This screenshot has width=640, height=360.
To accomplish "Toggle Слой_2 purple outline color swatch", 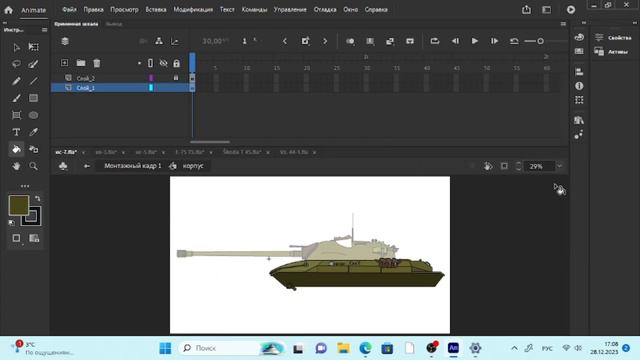I will [151, 78].
